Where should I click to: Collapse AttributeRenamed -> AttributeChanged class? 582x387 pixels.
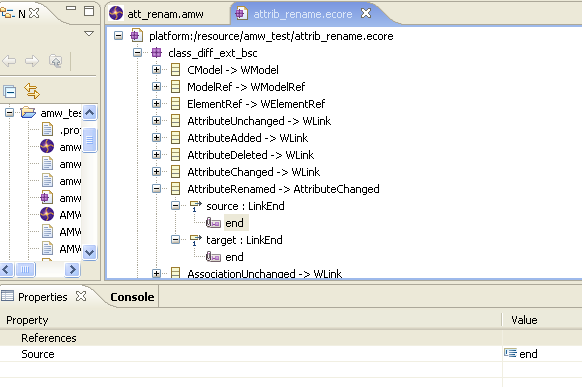pyautogui.click(x=156, y=189)
